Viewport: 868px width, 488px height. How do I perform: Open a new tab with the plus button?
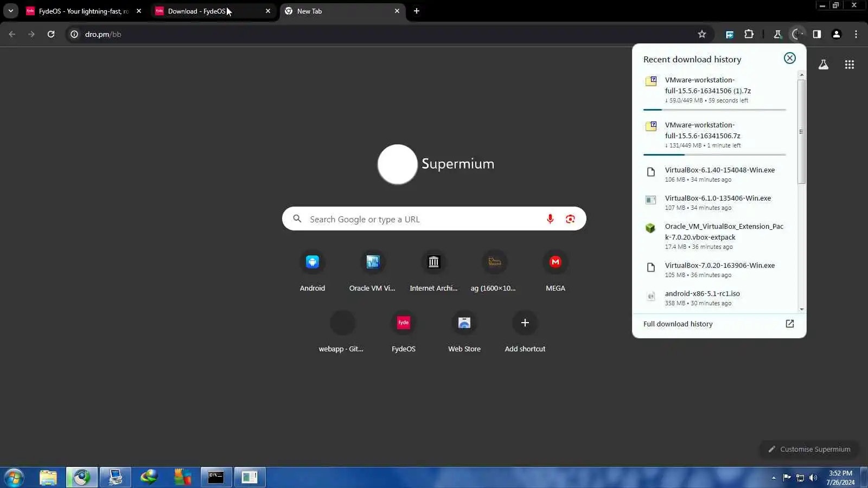pyautogui.click(x=417, y=11)
